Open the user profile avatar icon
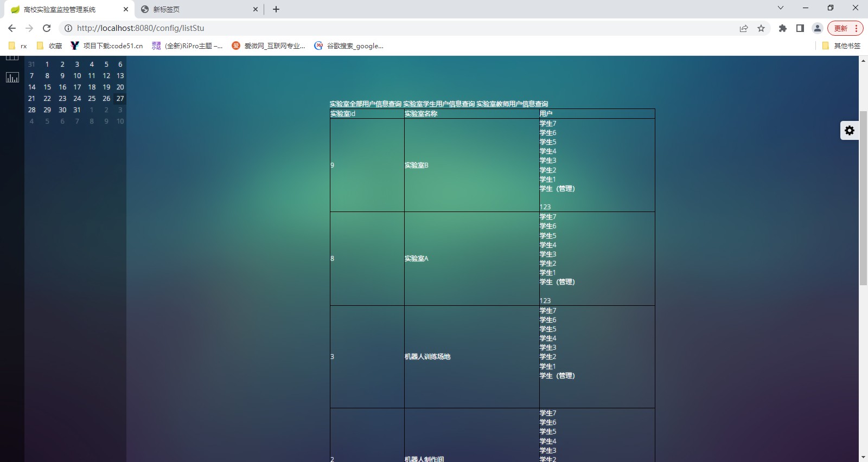The height and width of the screenshot is (462, 868). tap(818, 28)
